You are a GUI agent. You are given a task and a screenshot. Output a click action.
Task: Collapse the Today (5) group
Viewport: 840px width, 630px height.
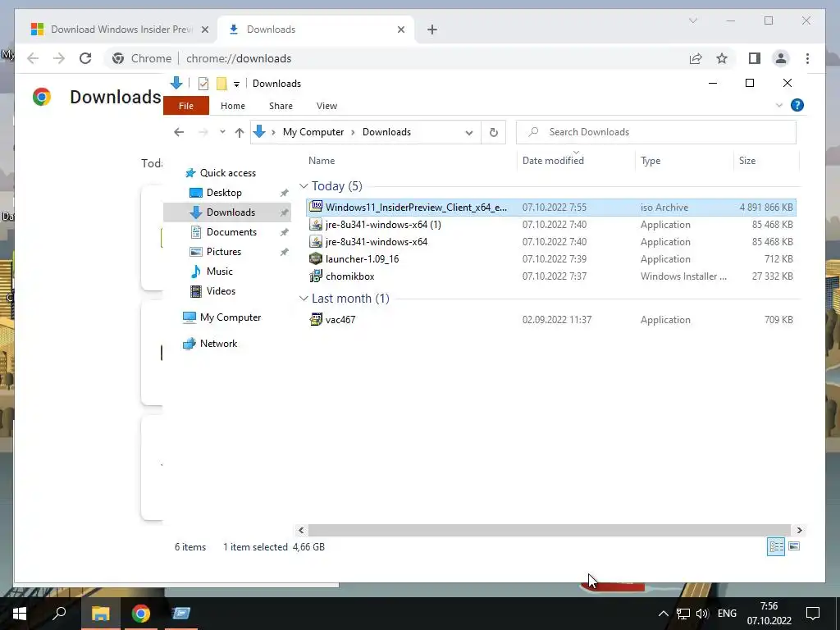[x=304, y=186]
